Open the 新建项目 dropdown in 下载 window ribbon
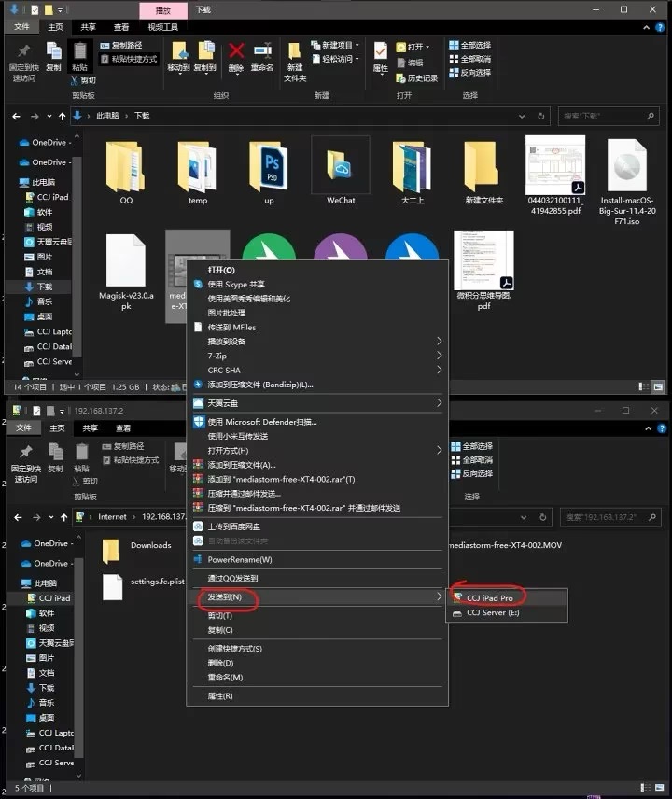This screenshot has height=799, width=672. (x=334, y=45)
